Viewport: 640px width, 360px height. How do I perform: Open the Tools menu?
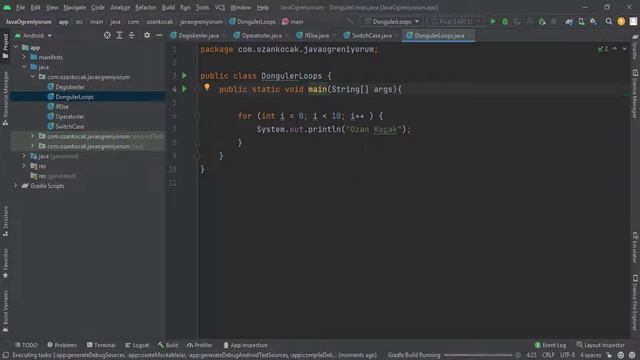coord(202,7)
